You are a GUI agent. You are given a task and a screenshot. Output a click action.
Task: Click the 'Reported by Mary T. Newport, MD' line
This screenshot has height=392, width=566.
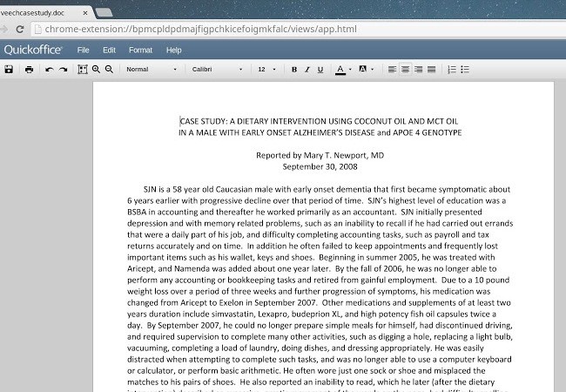[320, 155]
